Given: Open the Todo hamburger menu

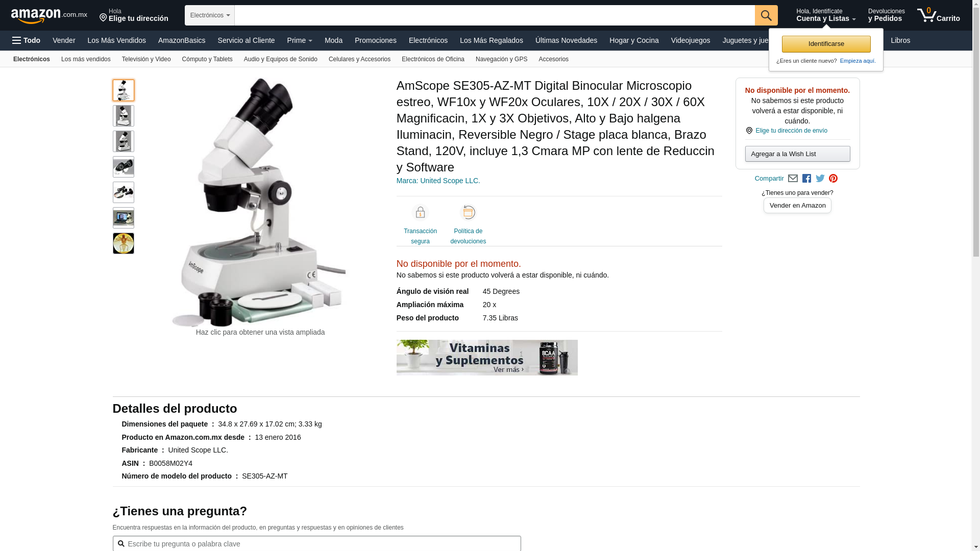Looking at the screenshot, I should (27, 40).
